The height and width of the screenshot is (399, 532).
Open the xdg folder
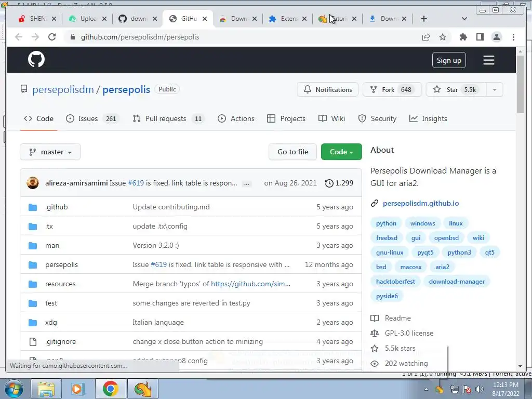pos(51,322)
